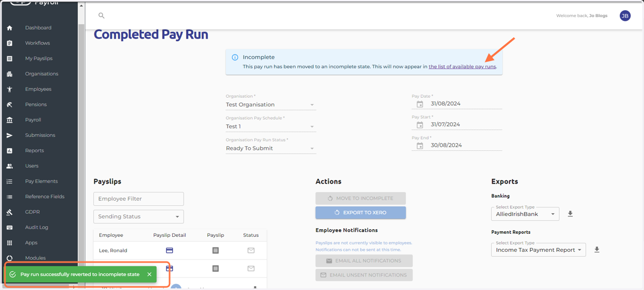Dismiss the pay run reverted notification
644x290 pixels.
pos(149,274)
